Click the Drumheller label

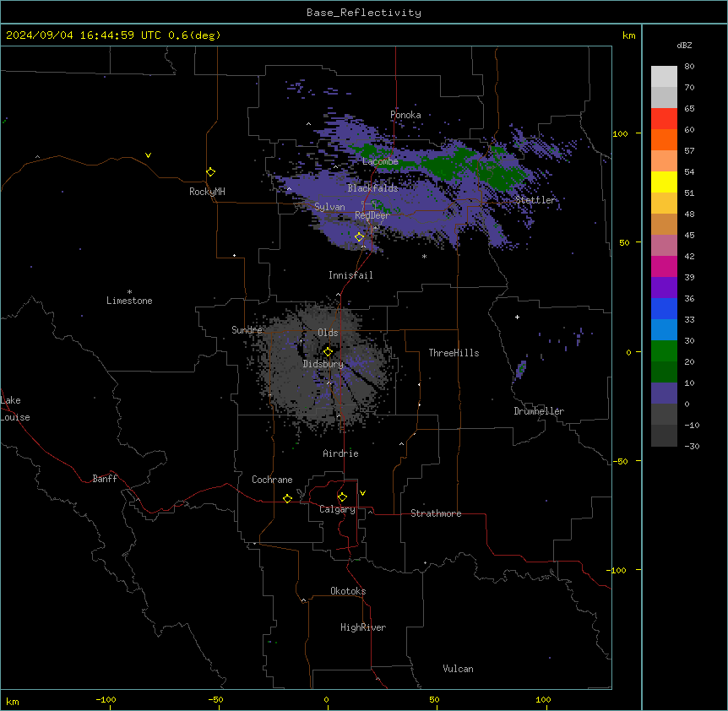pyautogui.click(x=539, y=411)
